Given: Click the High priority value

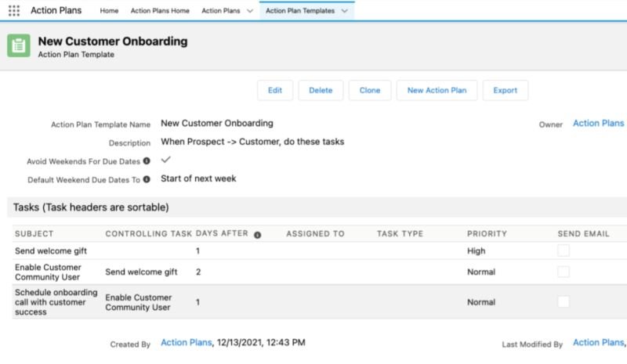Looking at the screenshot, I should pyautogui.click(x=477, y=251).
